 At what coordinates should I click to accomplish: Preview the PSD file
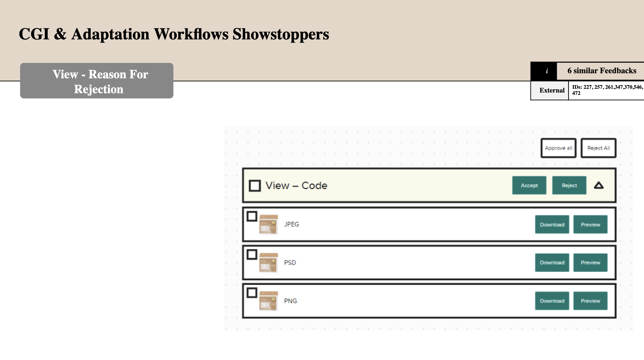[x=590, y=263]
